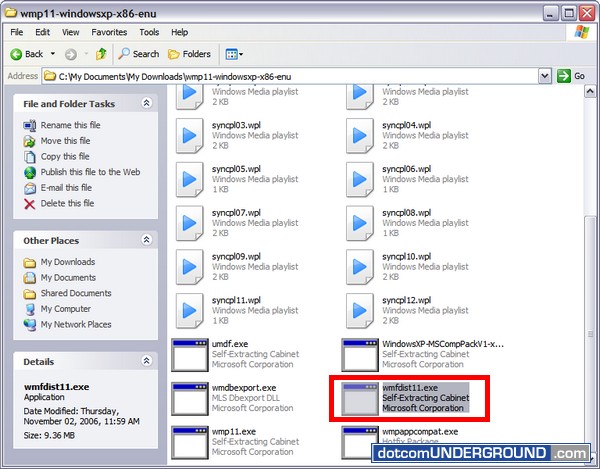
Task: Select the syncpl04.wpl playlist icon
Action: pos(360,136)
